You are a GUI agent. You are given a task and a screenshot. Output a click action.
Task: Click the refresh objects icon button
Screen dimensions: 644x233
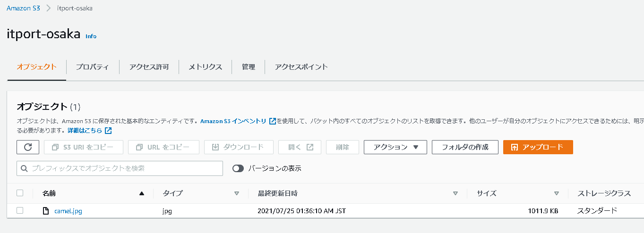coord(28,147)
